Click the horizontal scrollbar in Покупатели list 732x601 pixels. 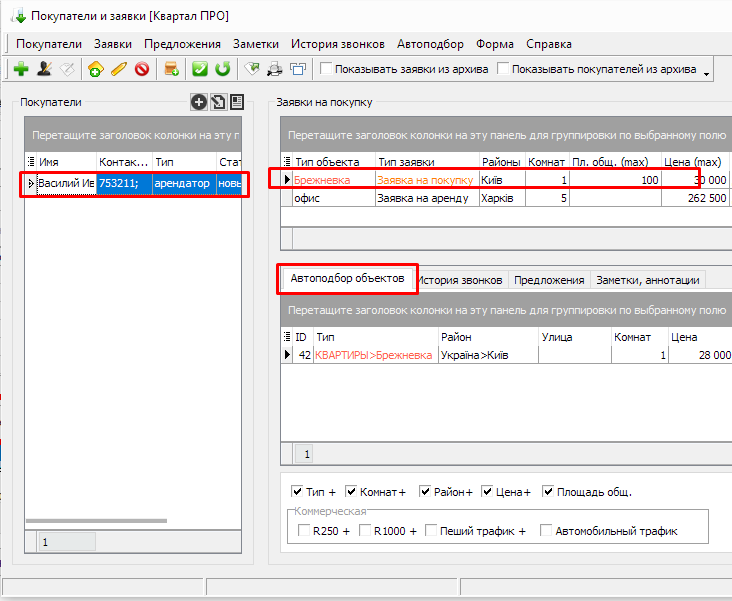[x=95, y=521]
